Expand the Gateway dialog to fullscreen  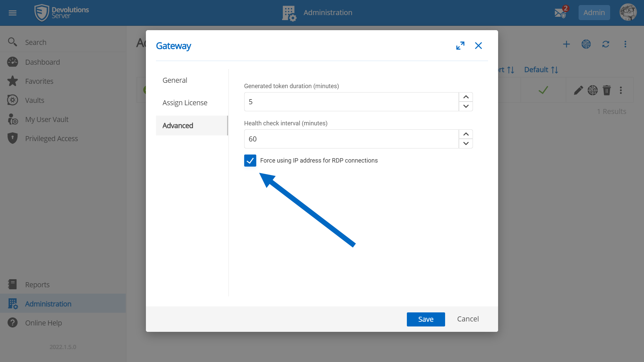(460, 46)
